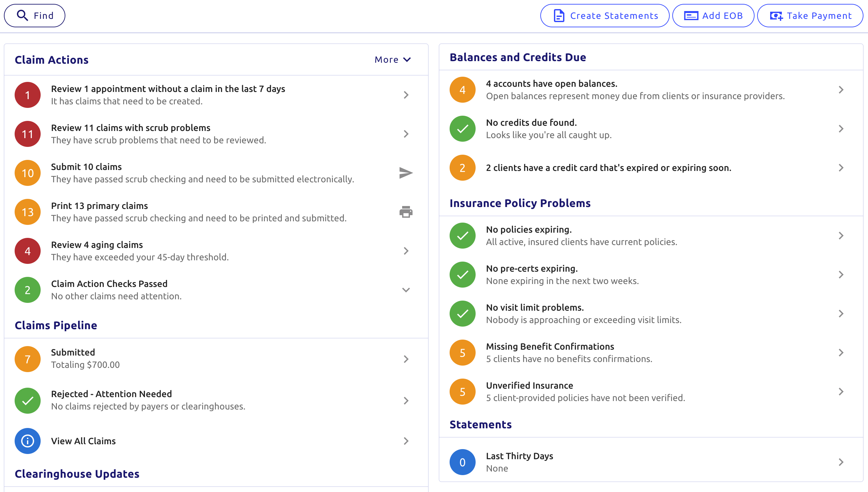868x492 pixels.
Task: Open accounts with open balances
Action: (551, 84)
